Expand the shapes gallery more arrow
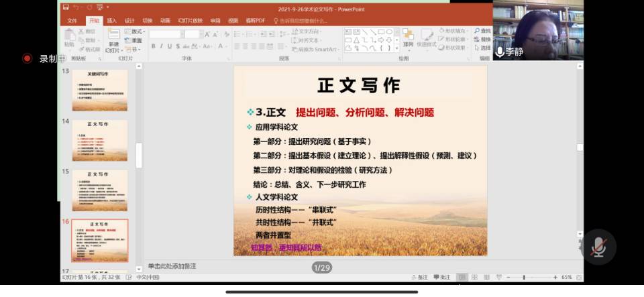The width and height of the screenshot is (644, 297). point(396,48)
